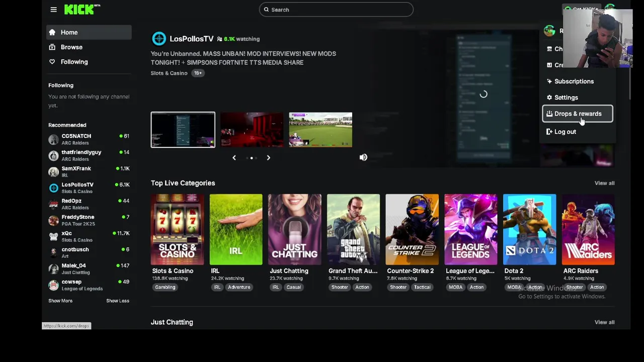This screenshot has width=644, height=362.
Task: Open recommended channel RedOpz
Action: click(89, 204)
